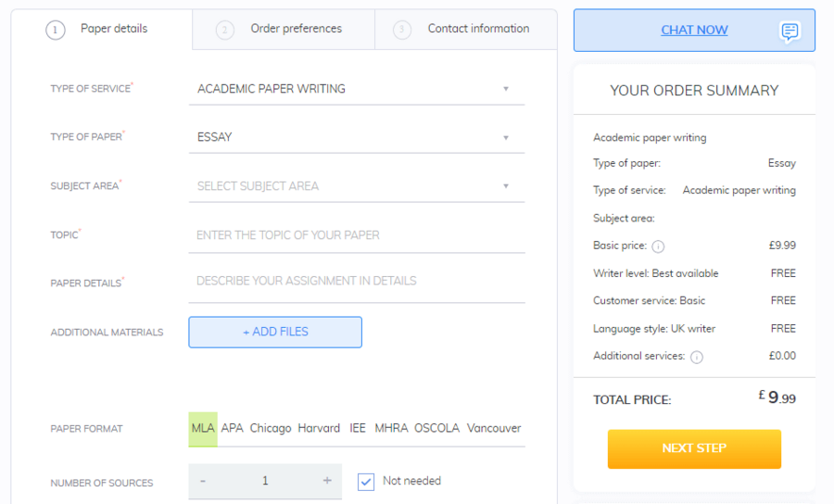Uncheck the Not needed checkbox

[366, 482]
